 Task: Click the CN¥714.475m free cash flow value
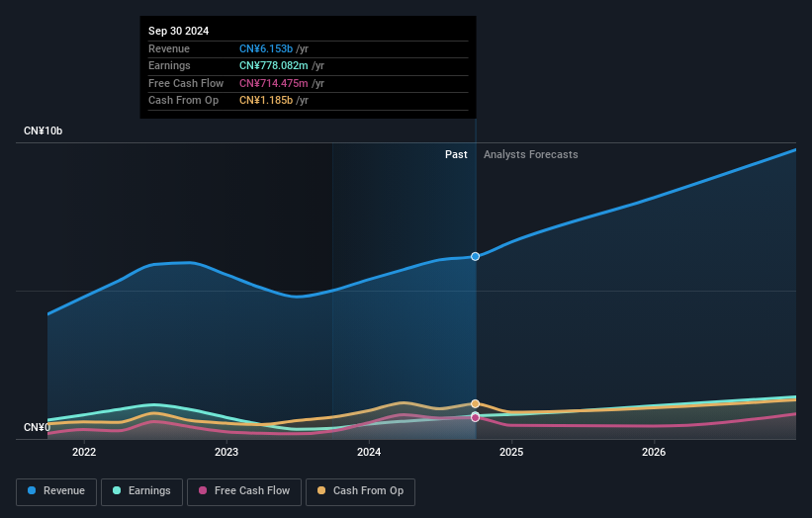(x=273, y=83)
